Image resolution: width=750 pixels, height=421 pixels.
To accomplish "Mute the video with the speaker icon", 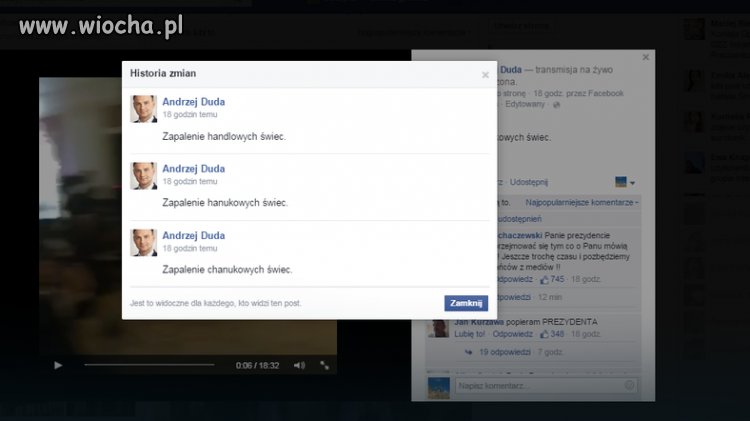I will coord(299,366).
